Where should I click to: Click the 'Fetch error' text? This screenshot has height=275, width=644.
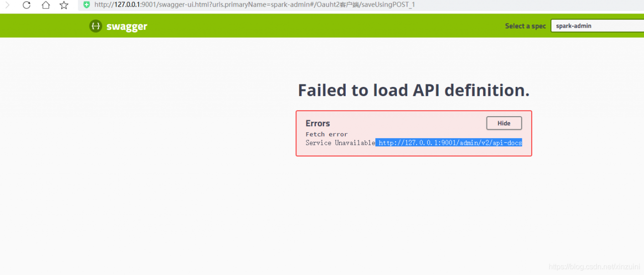pos(327,134)
